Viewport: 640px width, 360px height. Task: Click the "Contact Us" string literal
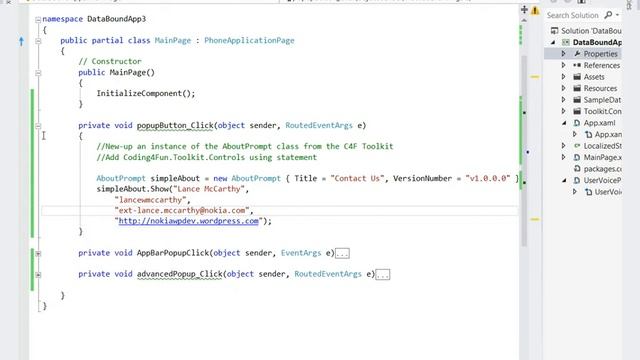(357, 178)
